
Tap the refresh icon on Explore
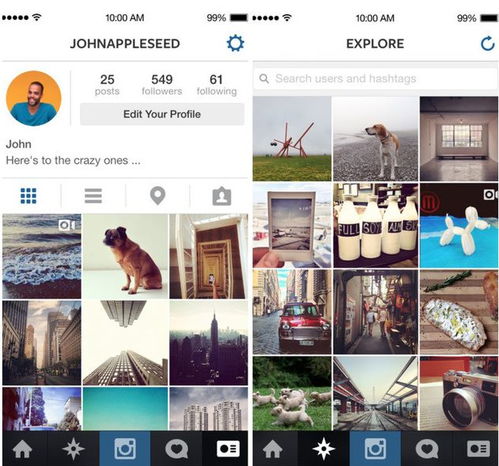(487, 43)
